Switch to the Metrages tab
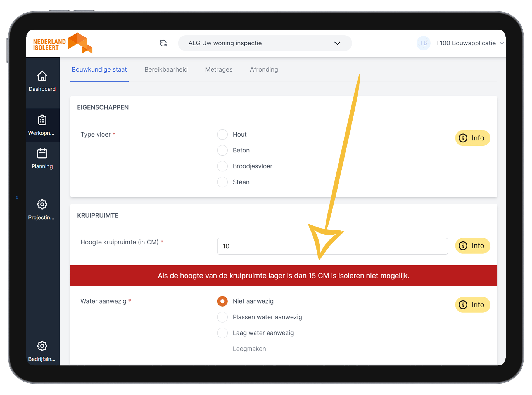Image resolution: width=532 pixels, height=395 pixels. coord(219,70)
